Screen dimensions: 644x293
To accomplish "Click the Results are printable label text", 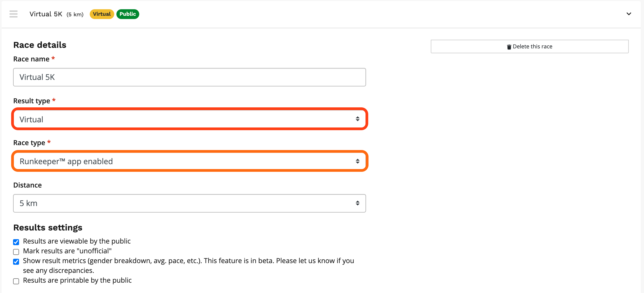I will (x=77, y=280).
